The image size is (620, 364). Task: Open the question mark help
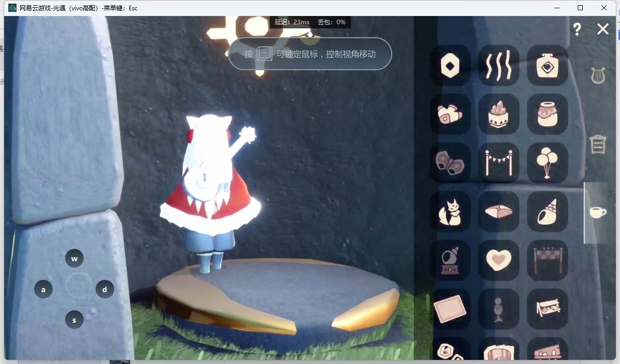[577, 29]
